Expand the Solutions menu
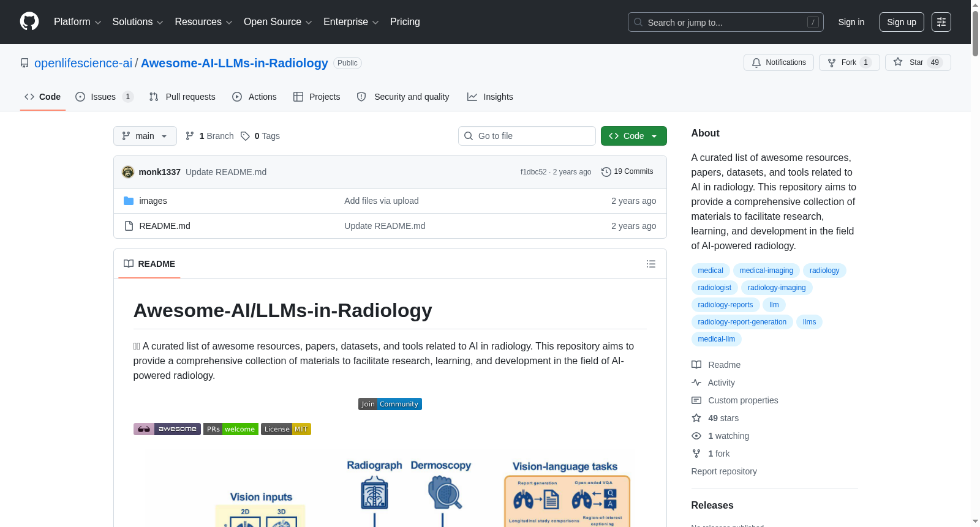980x527 pixels. tap(138, 22)
